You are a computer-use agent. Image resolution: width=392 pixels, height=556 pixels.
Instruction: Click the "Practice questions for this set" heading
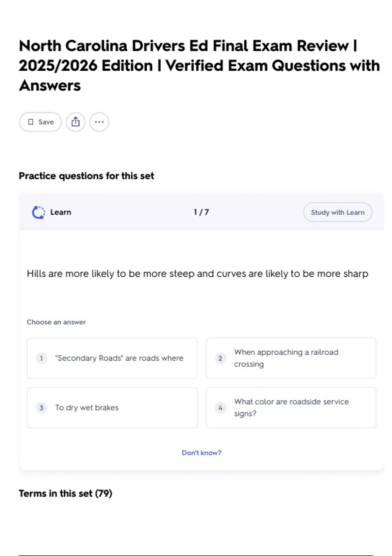[86, 176]
